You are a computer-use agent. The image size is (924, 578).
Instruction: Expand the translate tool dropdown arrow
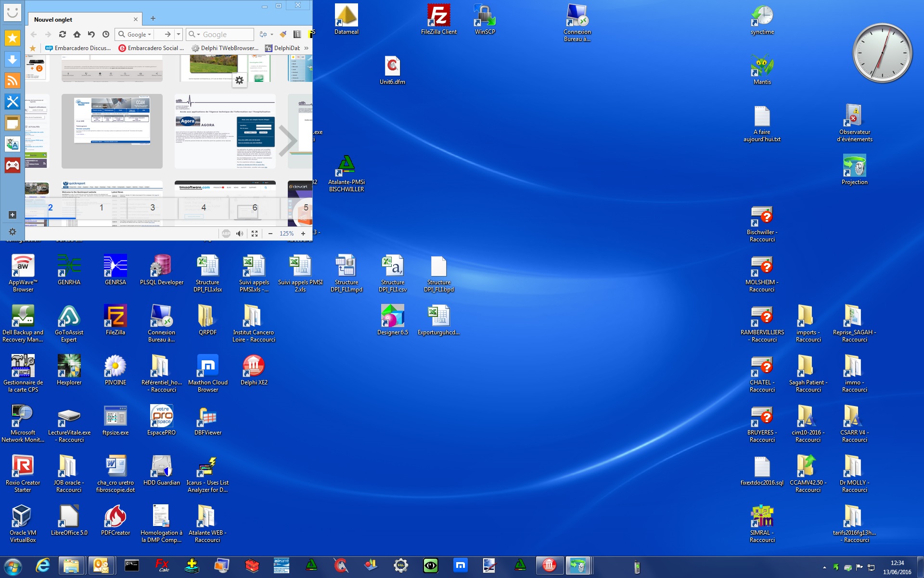(272, 34)
